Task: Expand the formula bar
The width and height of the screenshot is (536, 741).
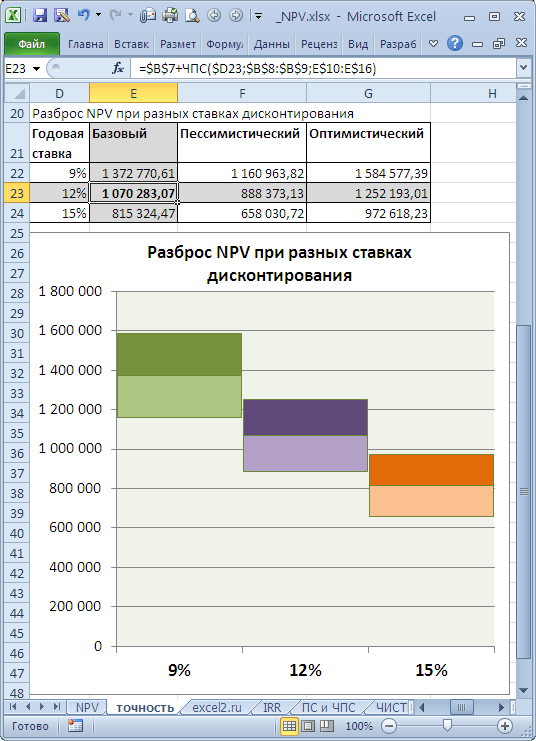Action: click(x=523, y=68)
